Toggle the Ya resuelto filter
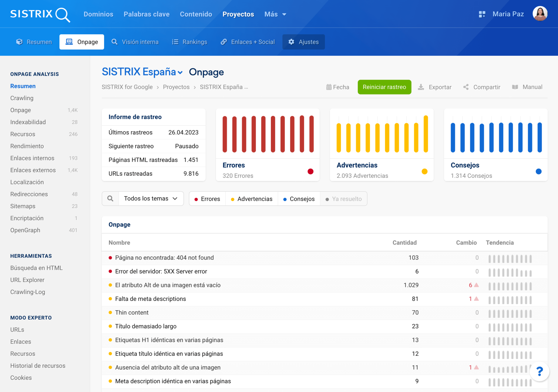The width and height of the screenshot is (558, 392). pyautogui.click(x=344, y=199)
